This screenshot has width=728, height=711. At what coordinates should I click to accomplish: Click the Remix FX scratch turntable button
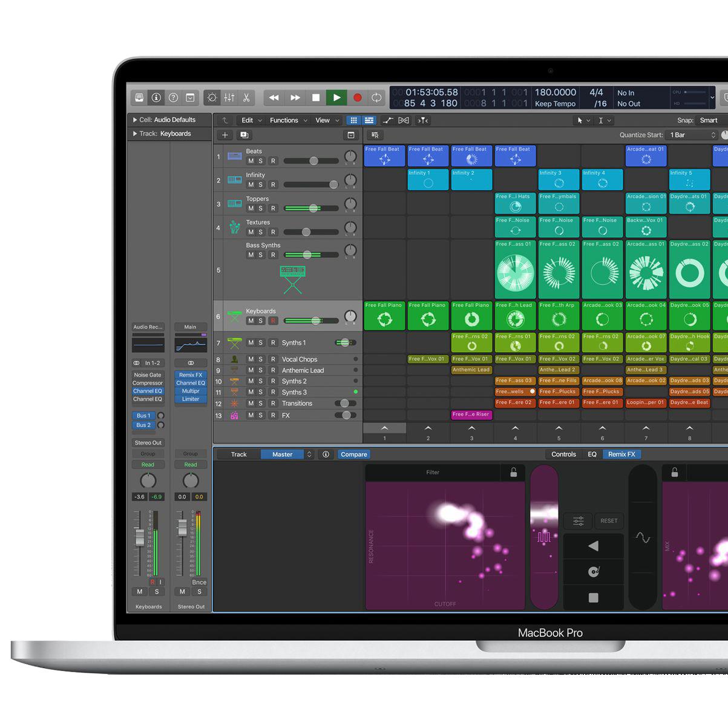pyautogui.click(x=593, y=572)
